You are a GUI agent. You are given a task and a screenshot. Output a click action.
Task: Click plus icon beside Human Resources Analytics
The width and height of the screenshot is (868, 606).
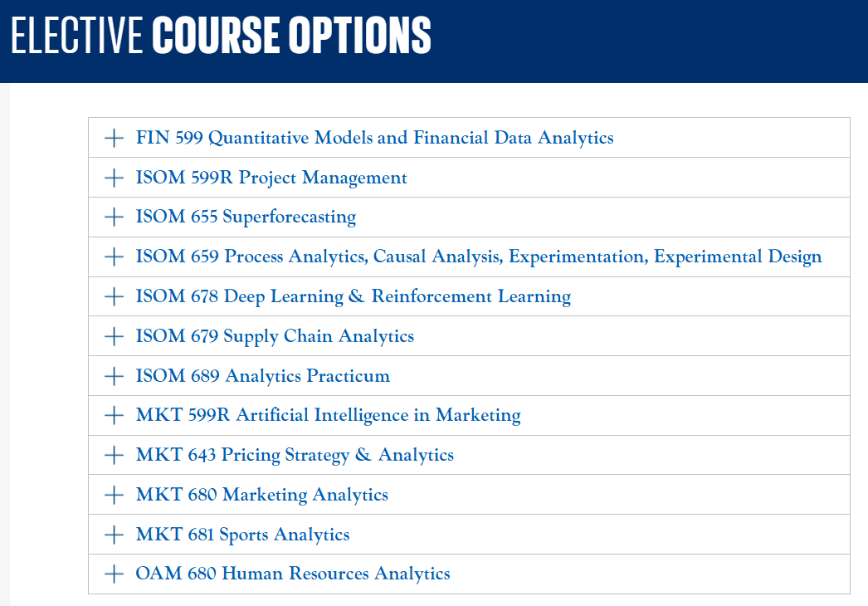[x=114, y=574]
